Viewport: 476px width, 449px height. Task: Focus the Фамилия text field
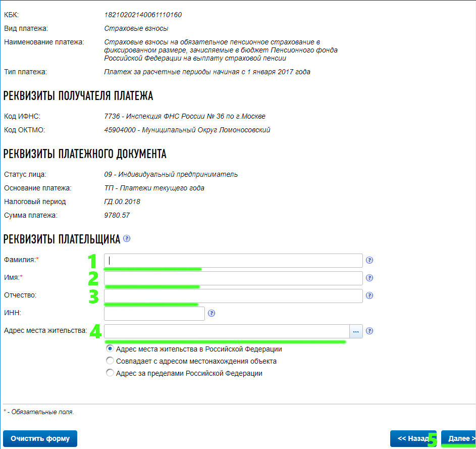[233, 261]
